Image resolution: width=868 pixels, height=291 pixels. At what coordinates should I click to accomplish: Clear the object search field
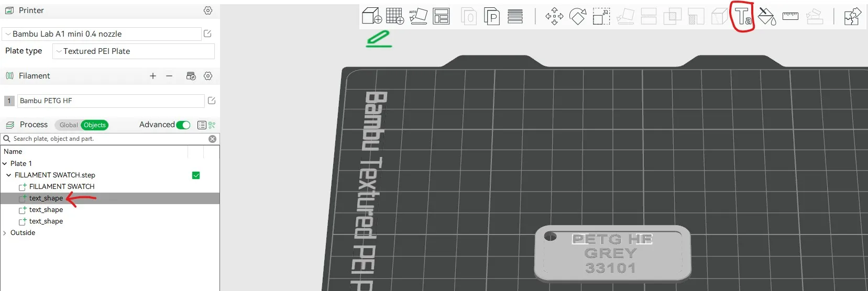point(212,139)
